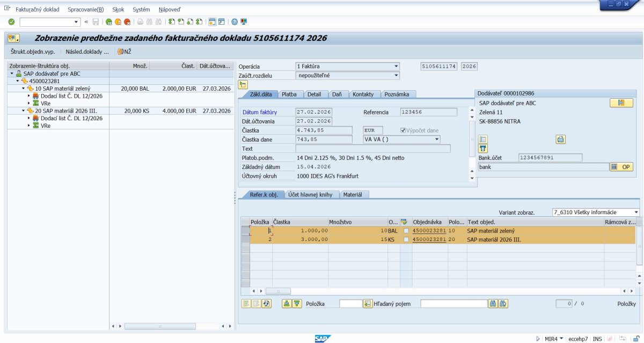Viewport: 644px width, 343px height.
Task: Click the Štrukt.objedn.vyp. button
Action: pyautogui.click(x=33, y=52)
